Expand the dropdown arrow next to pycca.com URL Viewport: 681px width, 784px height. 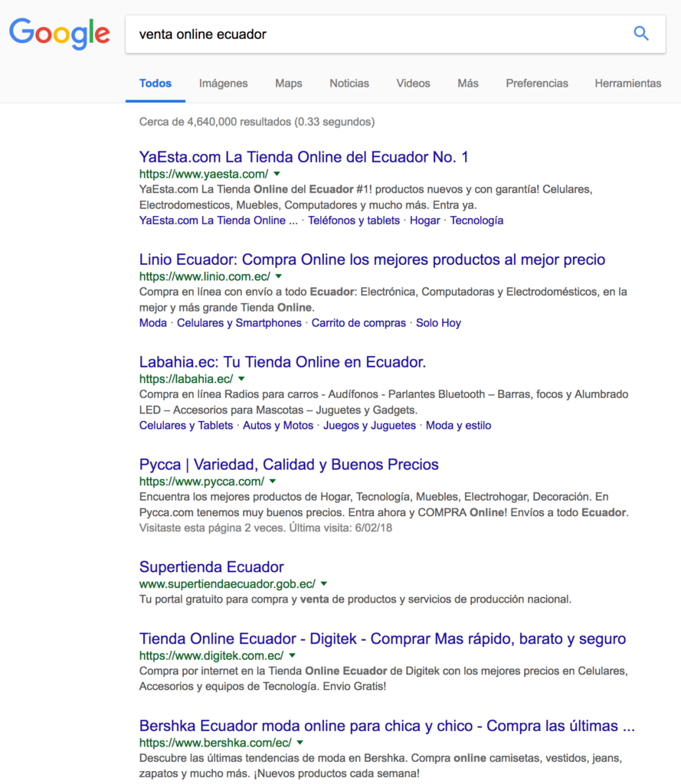point(273,482)
